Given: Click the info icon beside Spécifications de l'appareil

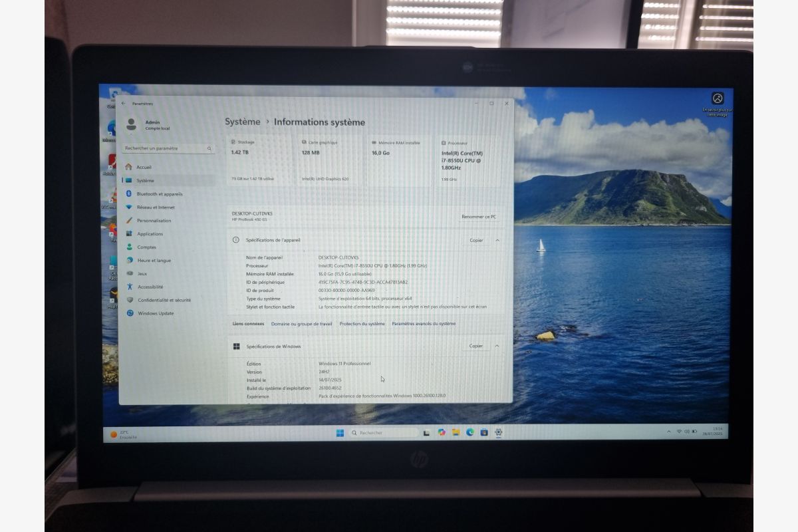Looking at the screenshot, I should 236,240.
